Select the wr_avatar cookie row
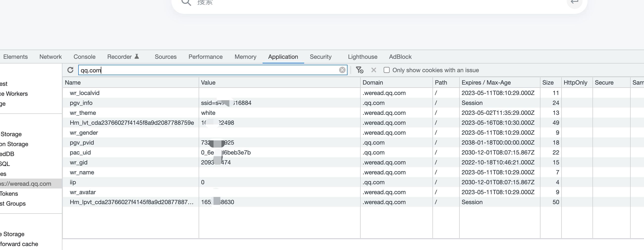The width and height of the screenshot is (644, 250). pos(83,192)
